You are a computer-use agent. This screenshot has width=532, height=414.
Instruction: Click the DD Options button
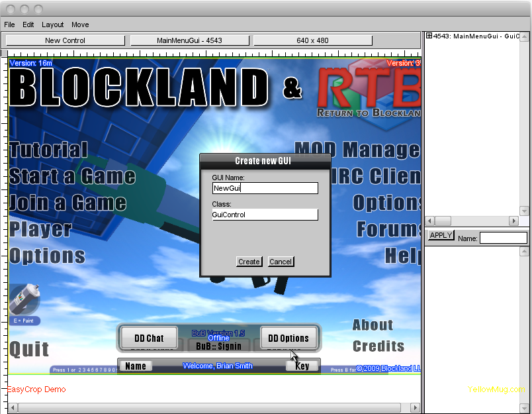288,338
